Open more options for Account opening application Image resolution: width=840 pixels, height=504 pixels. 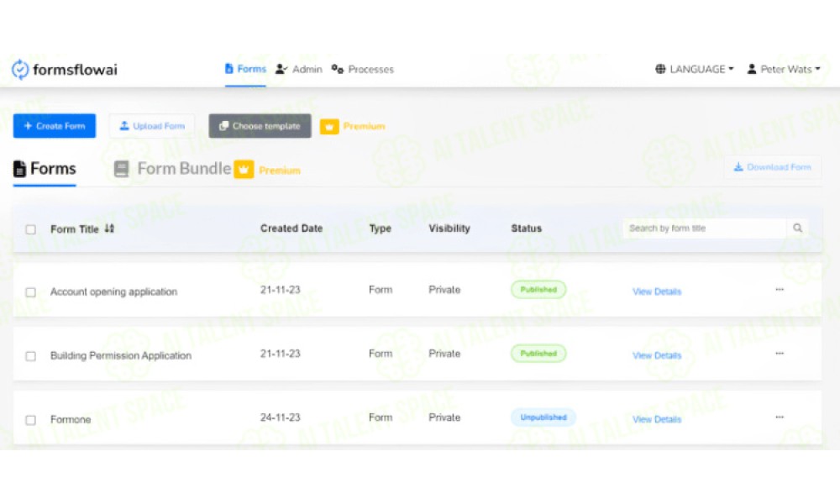(x=780, y=289)
